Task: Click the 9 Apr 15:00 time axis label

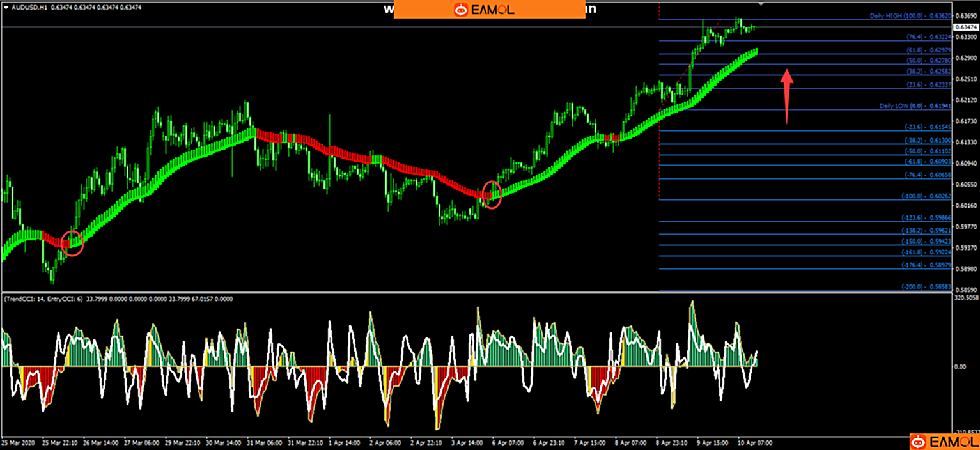Action: pyautogui.click(x=714, y=442)
